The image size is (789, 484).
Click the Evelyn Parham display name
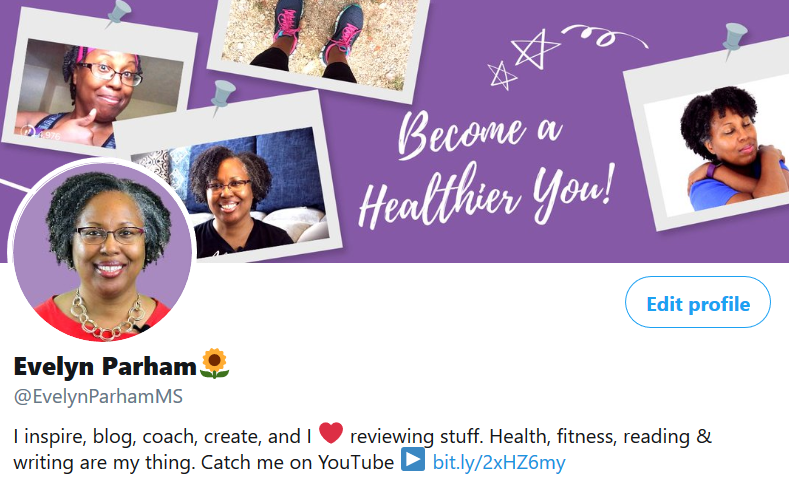[x=105, y=366]
